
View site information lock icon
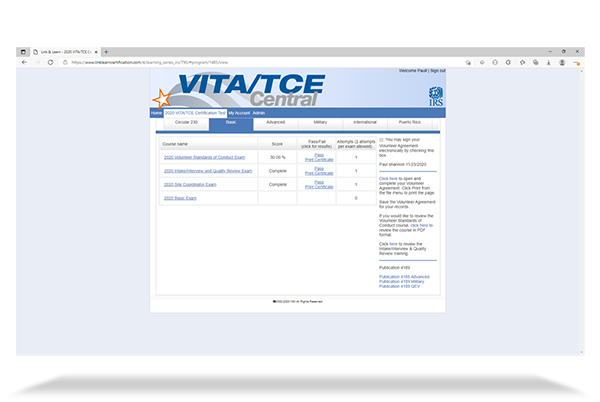[x=65, y=62]
